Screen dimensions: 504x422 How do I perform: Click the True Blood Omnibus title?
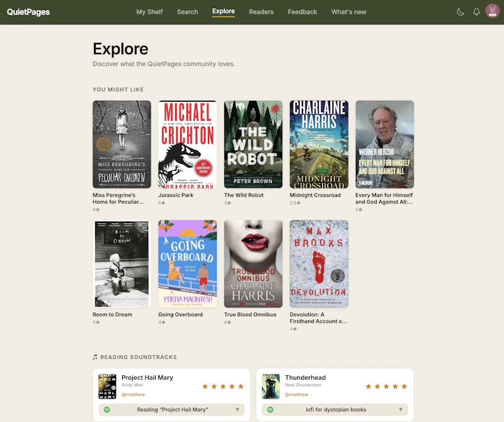[x=250, y=315]
